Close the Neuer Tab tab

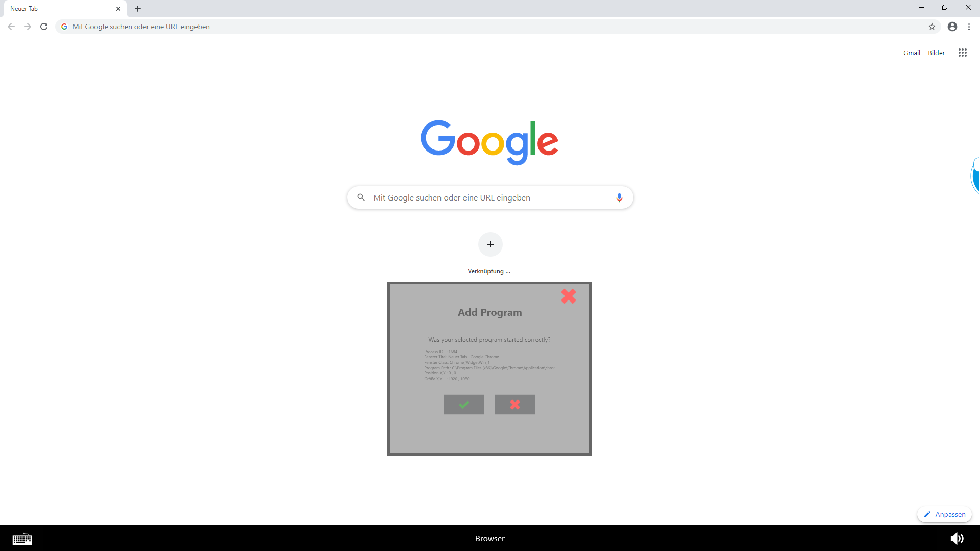click(x=118, y=9)
